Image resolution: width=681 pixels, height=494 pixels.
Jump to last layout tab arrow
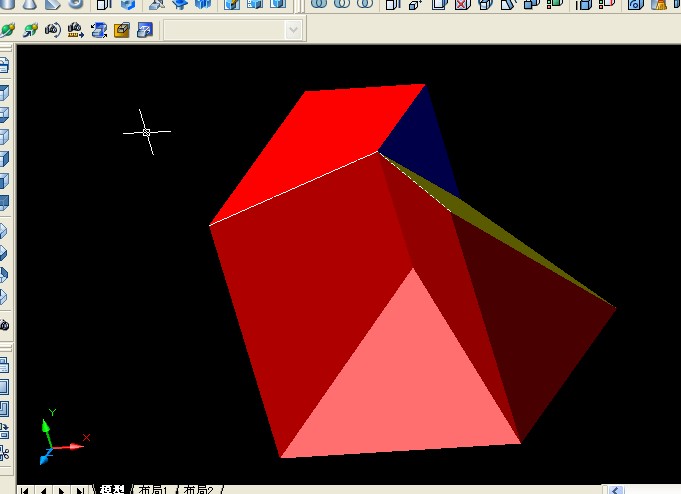click(80, 491)
